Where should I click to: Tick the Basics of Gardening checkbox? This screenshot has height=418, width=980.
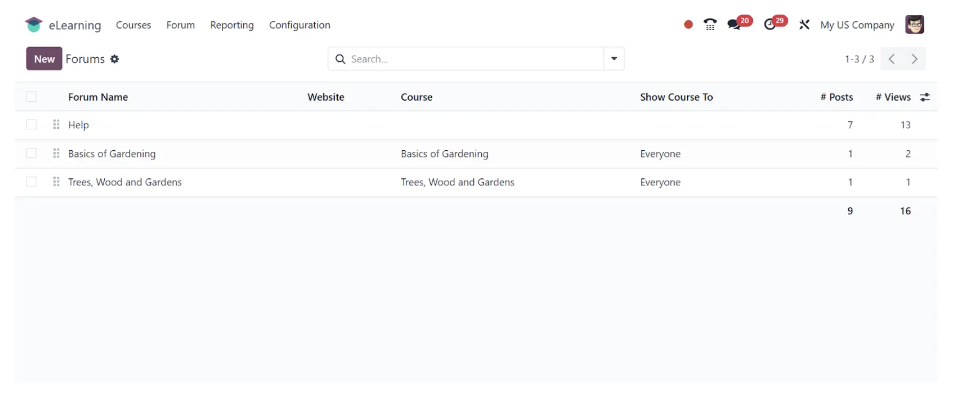pos(32,153)
